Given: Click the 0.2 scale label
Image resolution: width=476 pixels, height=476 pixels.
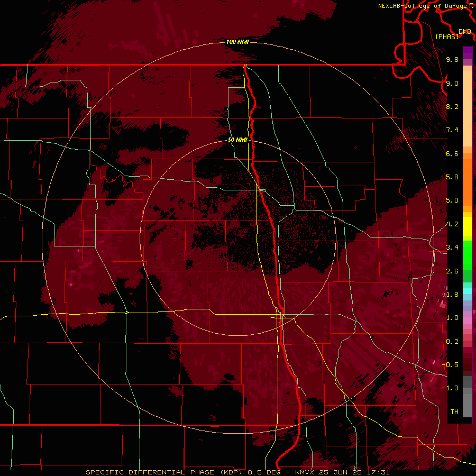Looking at the screenshot, I should pos(452,342).
